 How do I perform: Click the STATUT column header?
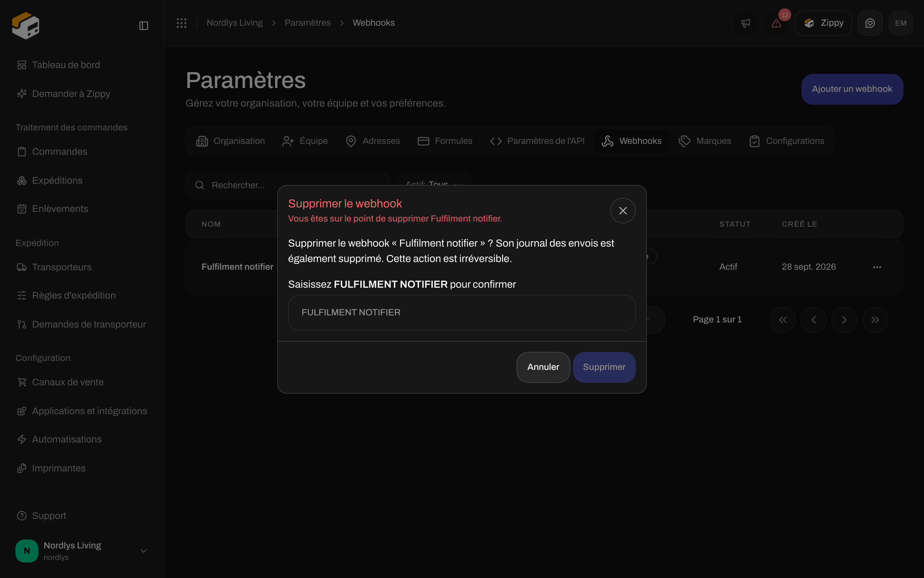click(x=735, y=224)
